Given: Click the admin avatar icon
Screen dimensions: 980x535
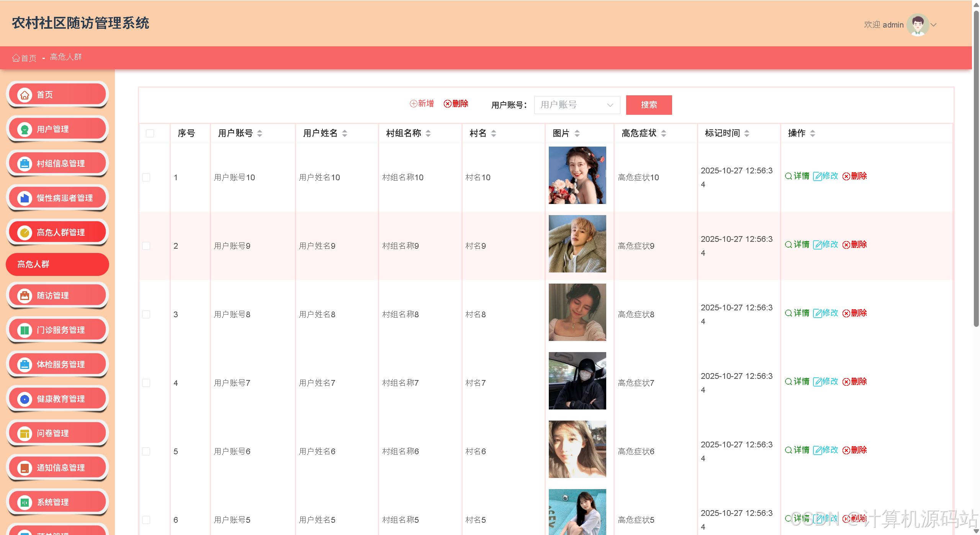Looking at the screenshot, I should point(918,25).
